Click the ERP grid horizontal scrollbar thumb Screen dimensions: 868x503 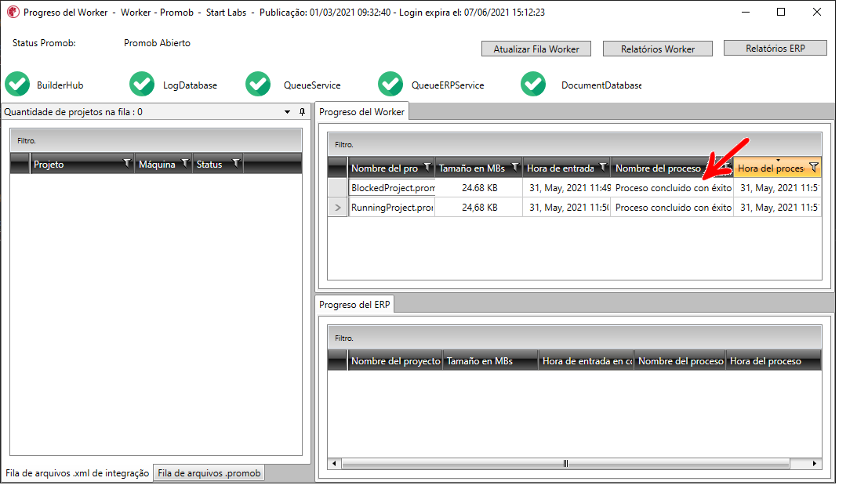click(x=565, y=463)
